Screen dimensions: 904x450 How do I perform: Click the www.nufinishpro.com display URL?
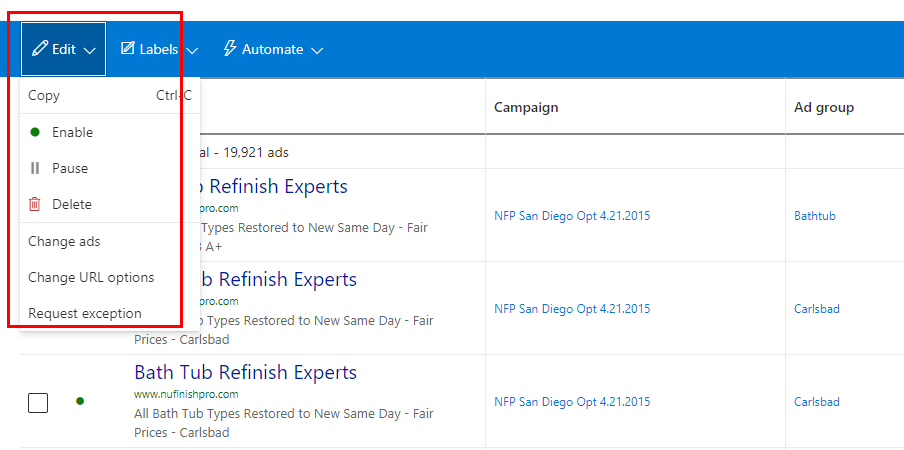click(x=186, y=395)
